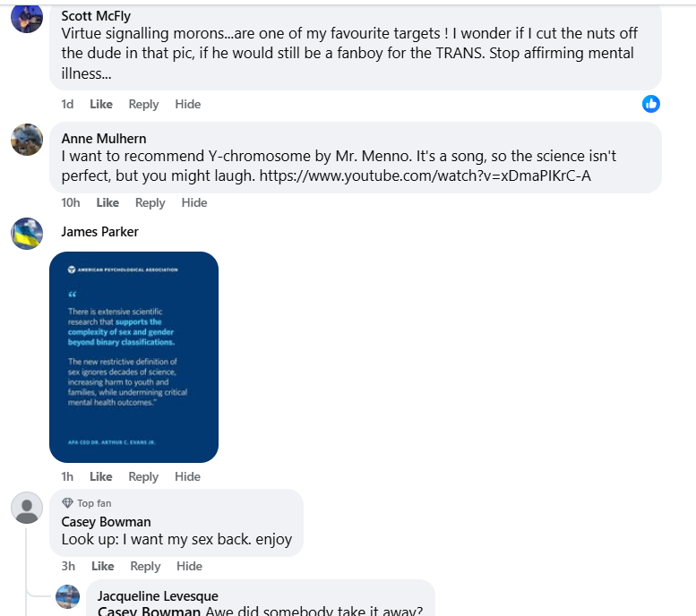Screen dimensions: 696x616
Task: Like James Parker's image comment
Action: 101,476
